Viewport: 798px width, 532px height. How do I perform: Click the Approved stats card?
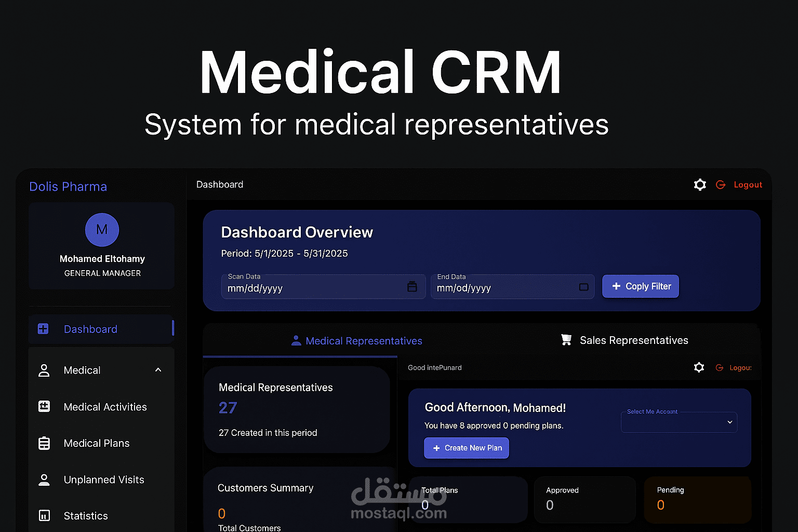click(585, 500)
